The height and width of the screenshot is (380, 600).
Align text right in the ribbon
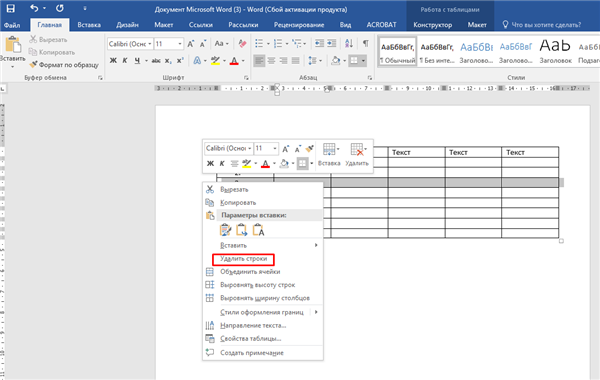point(283,60)
